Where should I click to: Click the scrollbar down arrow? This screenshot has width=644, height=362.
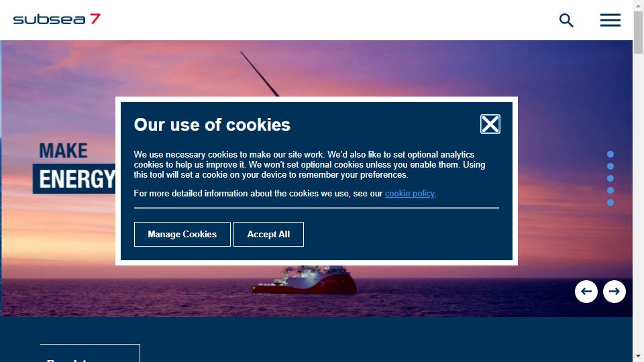click(638, 356)
